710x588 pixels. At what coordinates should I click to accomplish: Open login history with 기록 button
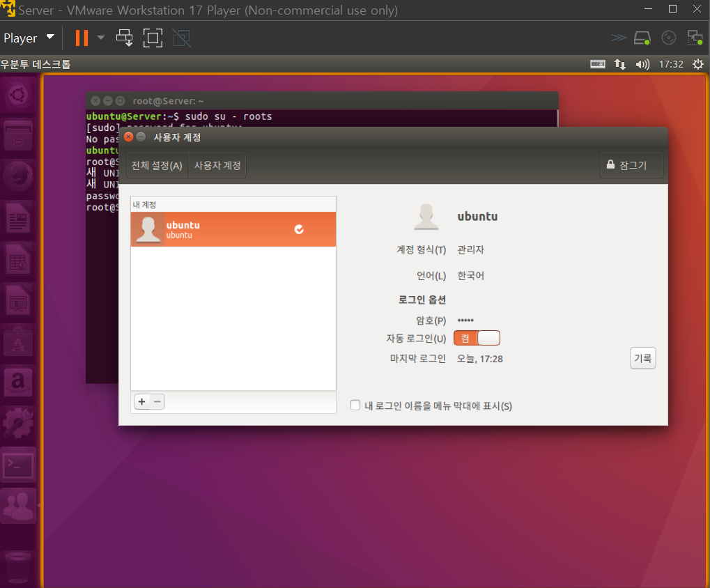point(642,358)
